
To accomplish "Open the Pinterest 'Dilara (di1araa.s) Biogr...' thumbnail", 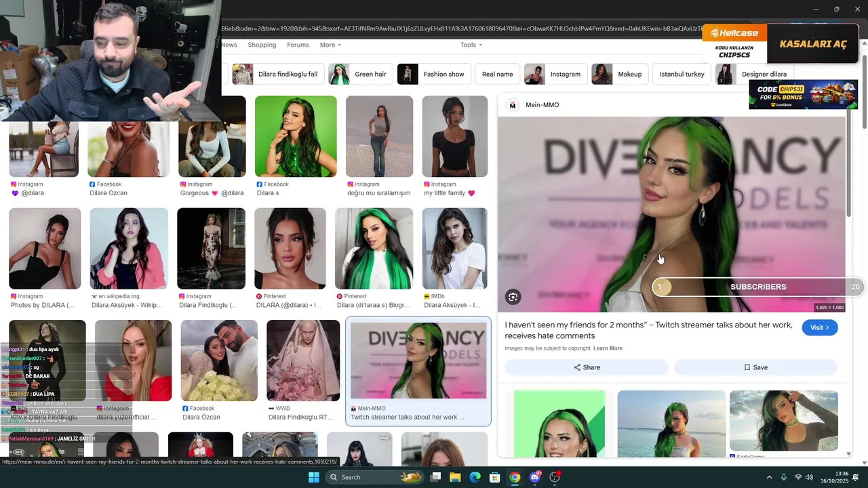I will point(374,248).
